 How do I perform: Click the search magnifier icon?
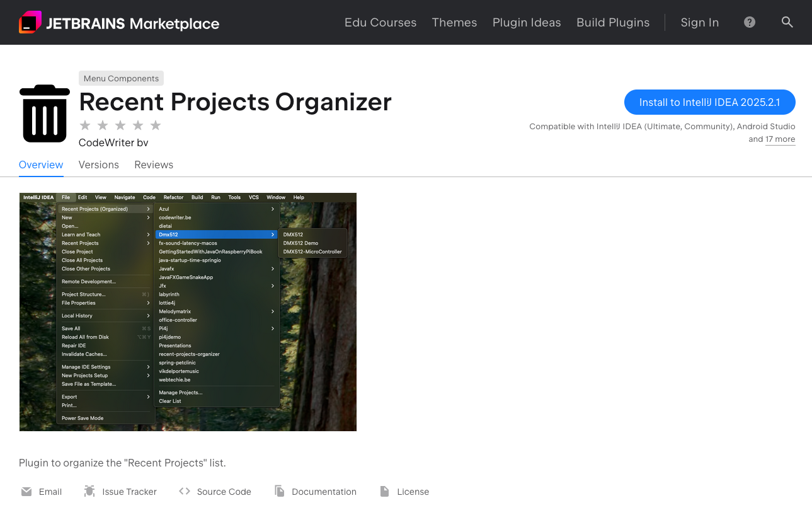coord(787,22)
